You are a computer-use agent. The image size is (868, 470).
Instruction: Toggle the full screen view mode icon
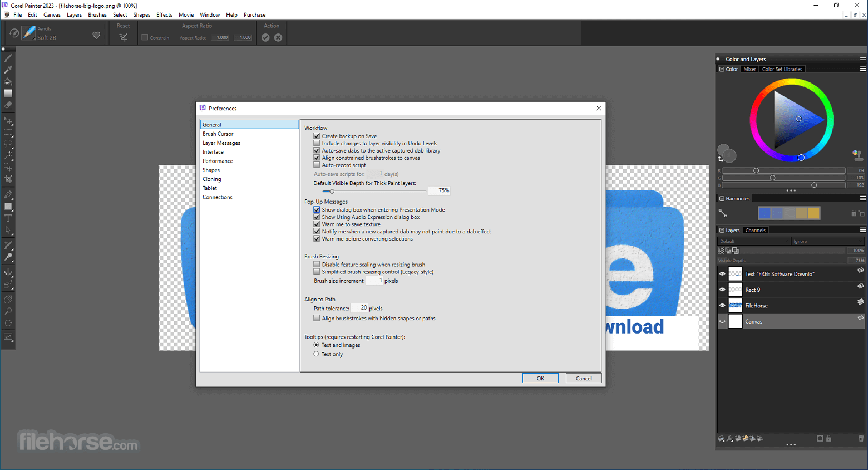8,337
